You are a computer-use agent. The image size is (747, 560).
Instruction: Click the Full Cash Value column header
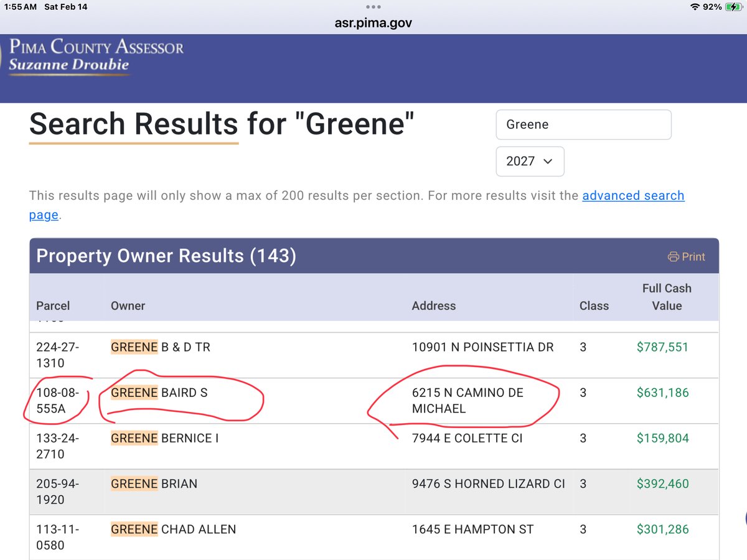(x=667, y=297)
